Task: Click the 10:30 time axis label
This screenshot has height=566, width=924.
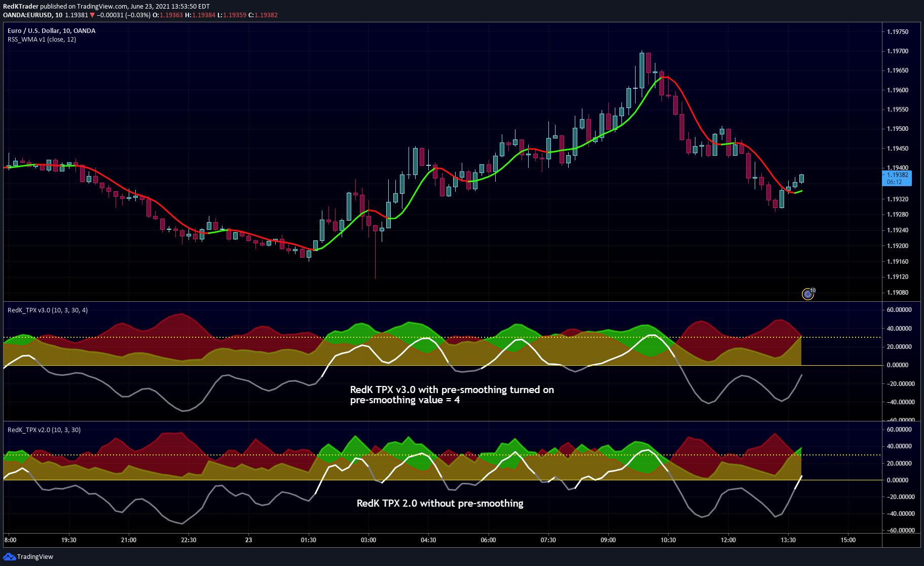Action: [668, 540]
